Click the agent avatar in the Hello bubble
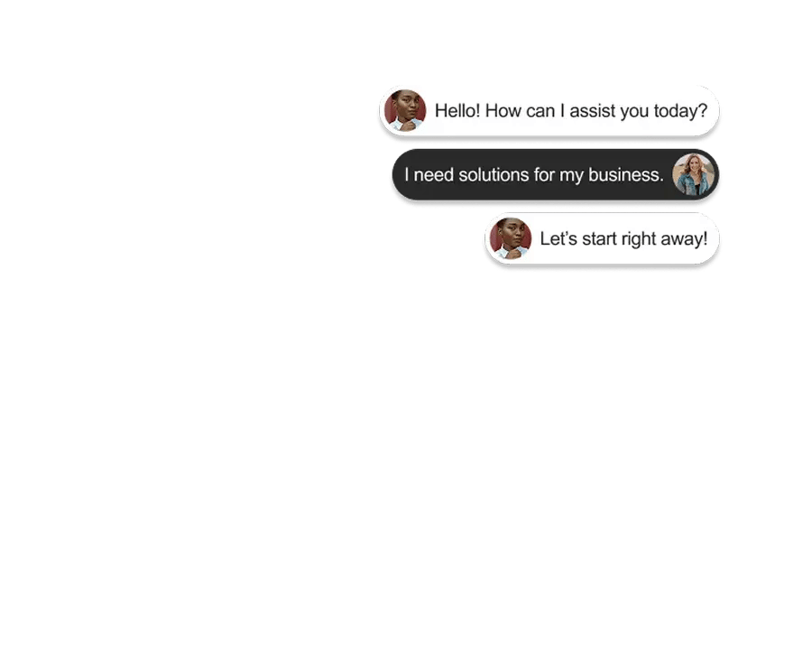This screenshot has width=812, height=651. pyautogui.click(x=405, y=110)
